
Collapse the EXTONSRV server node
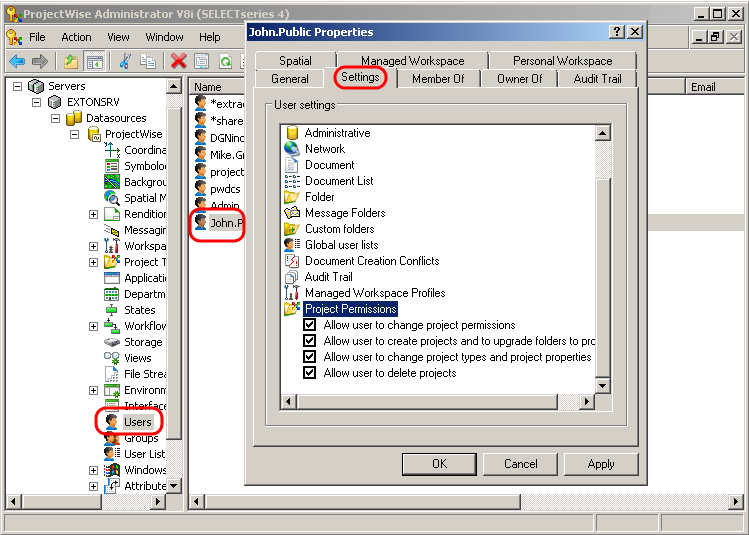point(37,102)
